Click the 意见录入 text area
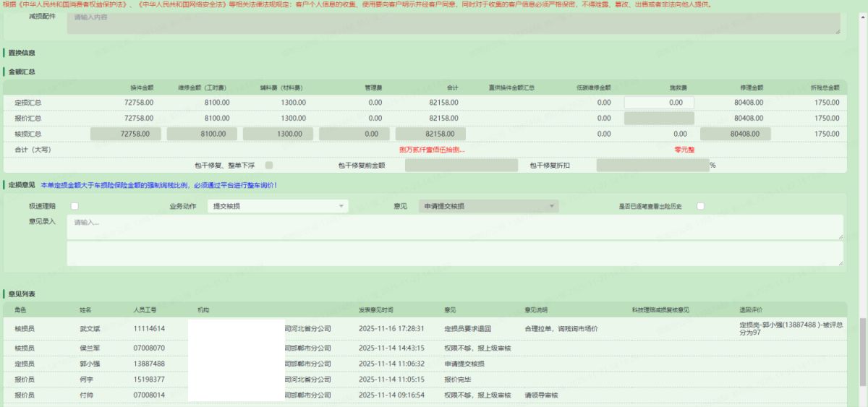Image resolution: width=868 pixels, height=407 pixels. click(x=454, y=227)
